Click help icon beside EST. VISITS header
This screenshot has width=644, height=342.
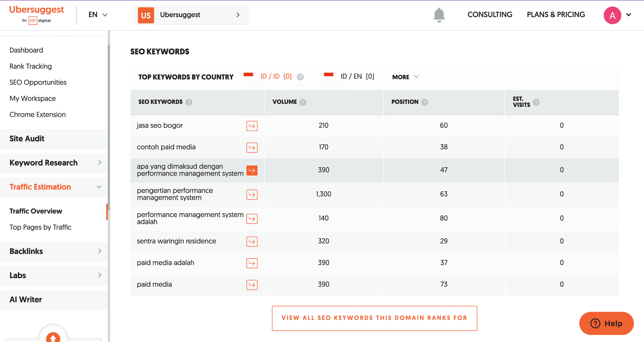click(x=536, y=102)
